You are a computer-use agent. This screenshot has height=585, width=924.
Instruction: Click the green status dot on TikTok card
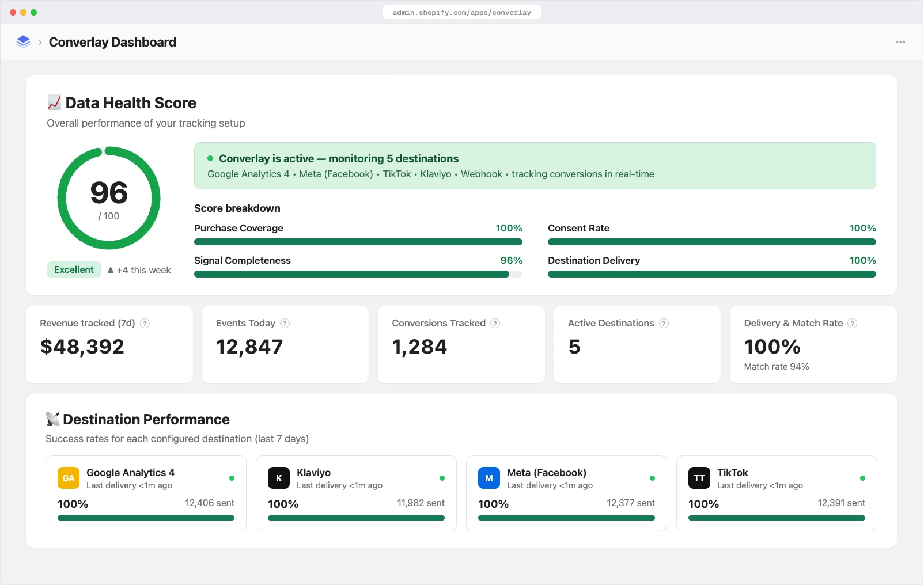pos(862,478)
